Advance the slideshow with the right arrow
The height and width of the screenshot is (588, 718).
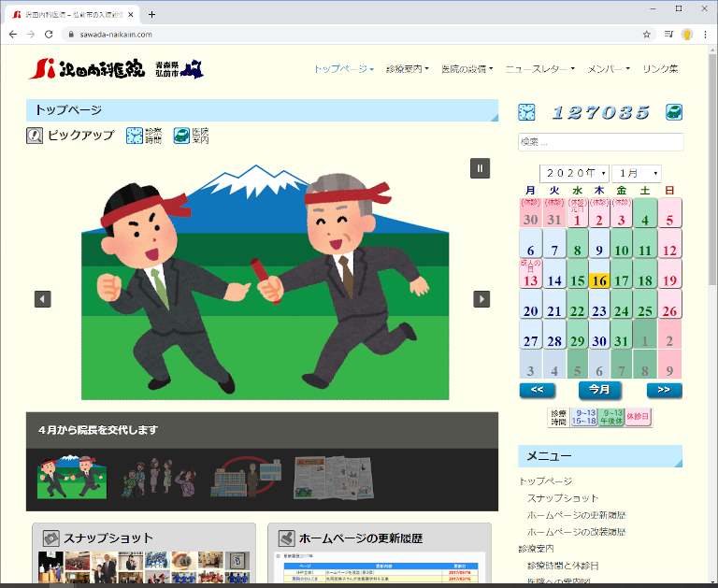tap(481, 299)
